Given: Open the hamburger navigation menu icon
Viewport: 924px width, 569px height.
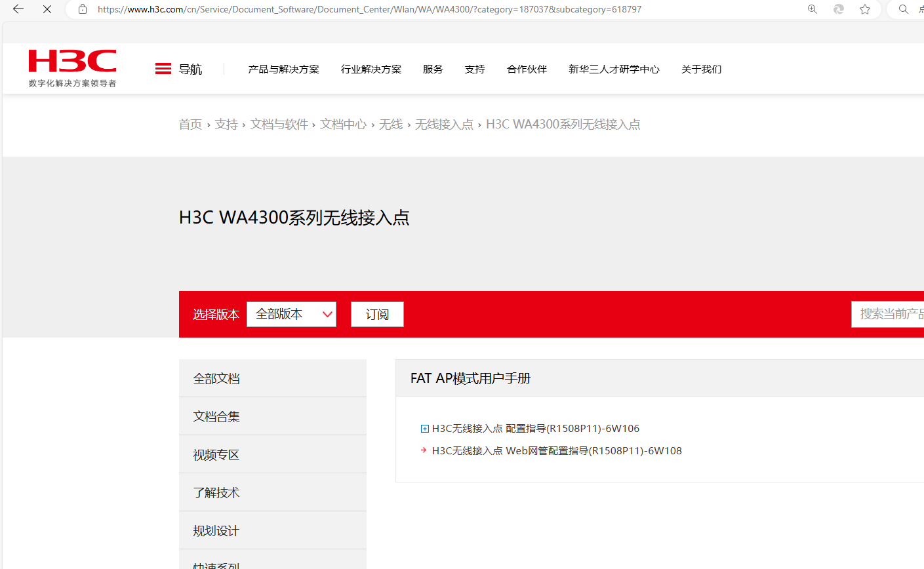Looking at the screenshot, I should (x=163, y=69).
